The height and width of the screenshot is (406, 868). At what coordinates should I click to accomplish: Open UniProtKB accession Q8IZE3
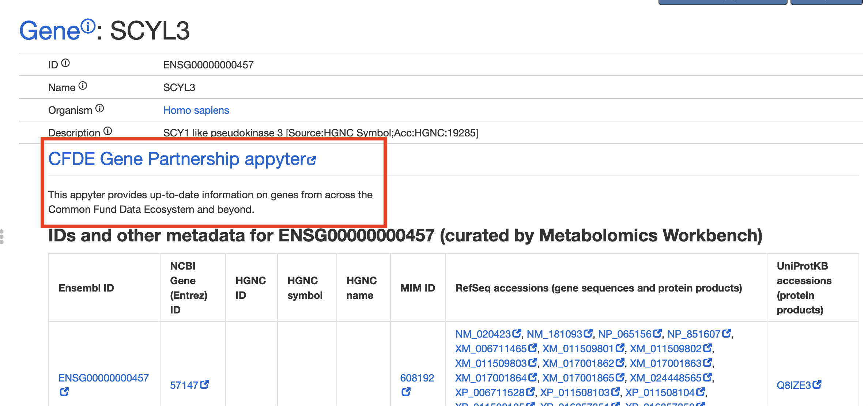794,385
